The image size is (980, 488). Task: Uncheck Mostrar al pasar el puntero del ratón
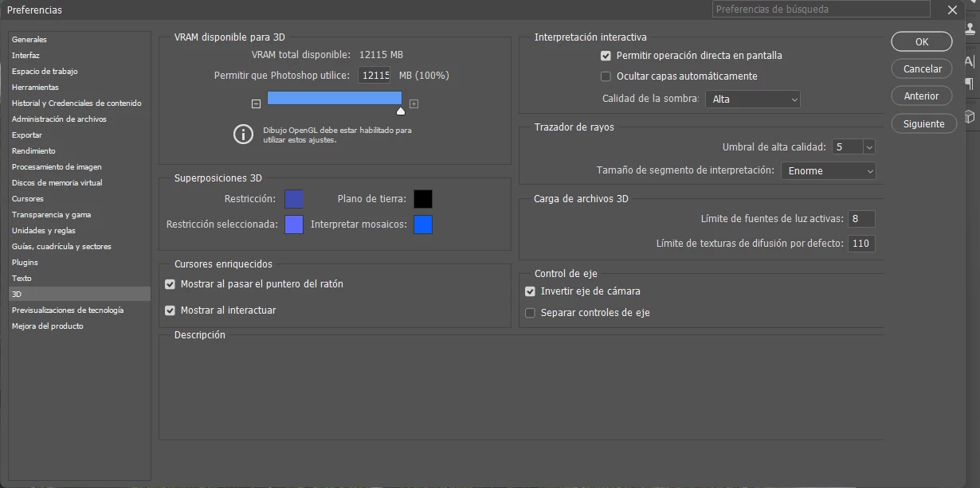(170, 284)
